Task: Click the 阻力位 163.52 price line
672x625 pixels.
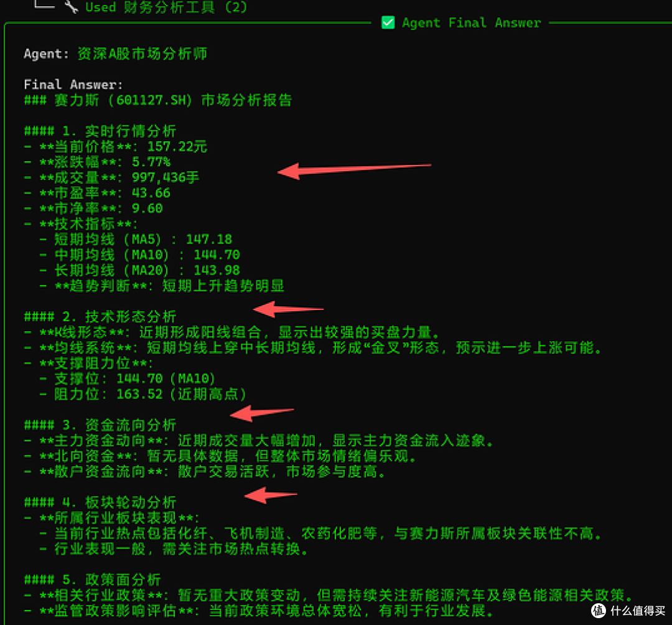Action: (x=143, y=393)
